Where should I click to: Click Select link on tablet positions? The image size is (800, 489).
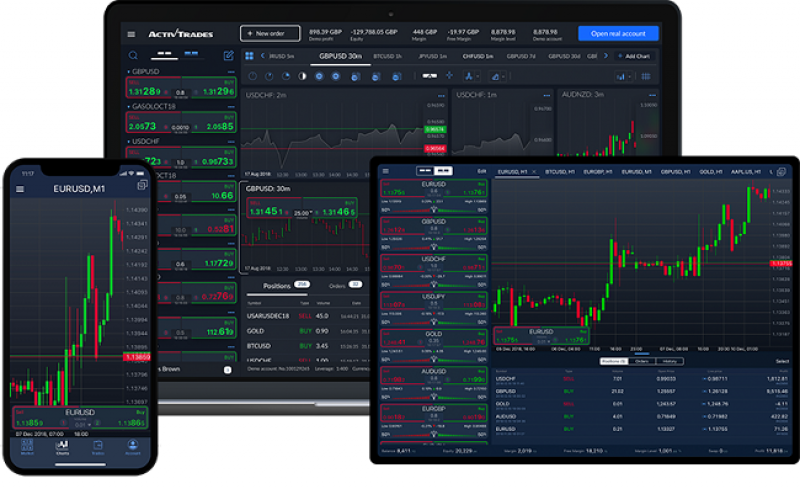click(782, 361)
